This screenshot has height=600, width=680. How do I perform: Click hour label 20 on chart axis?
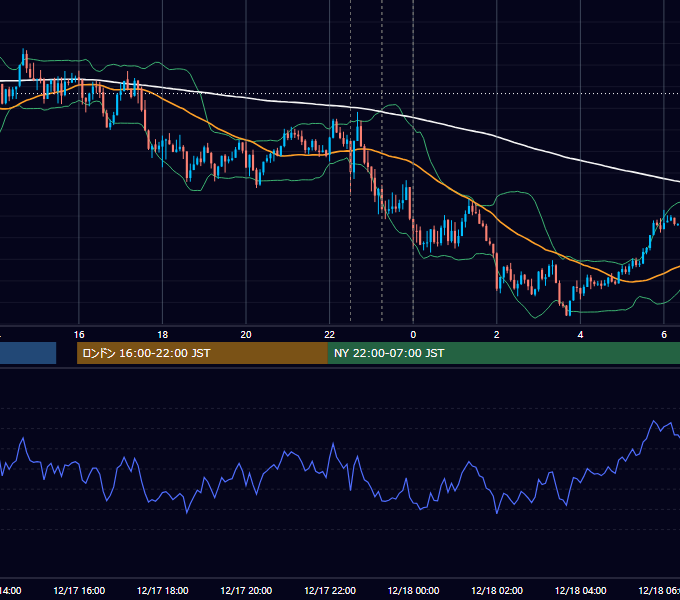246,335
